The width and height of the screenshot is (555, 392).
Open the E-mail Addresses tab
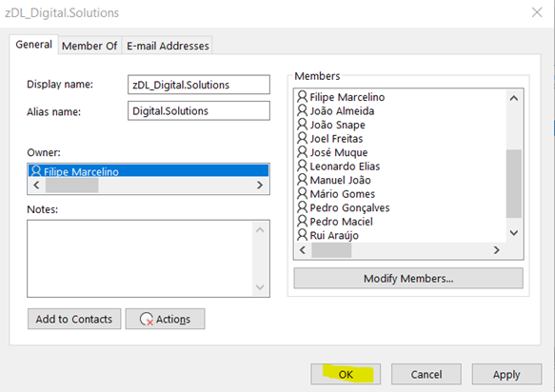click(x=168, y=46)
